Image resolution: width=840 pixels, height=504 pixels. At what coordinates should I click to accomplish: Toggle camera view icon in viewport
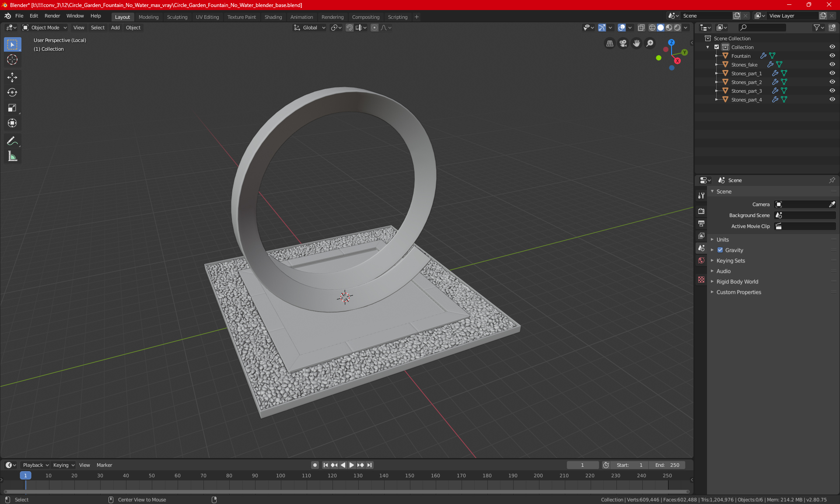(x=623, y=43)
